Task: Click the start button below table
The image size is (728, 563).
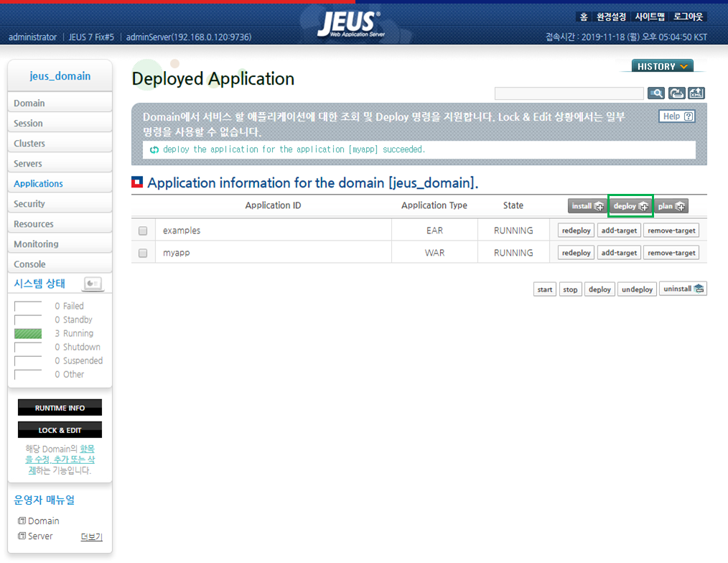Action: [545, 289]
